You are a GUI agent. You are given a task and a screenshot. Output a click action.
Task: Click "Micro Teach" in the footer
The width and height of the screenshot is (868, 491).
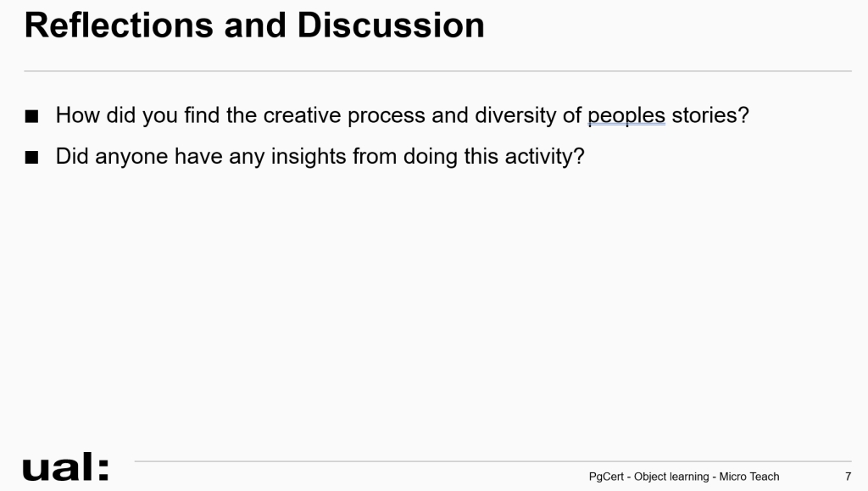[x=749, y=477]
